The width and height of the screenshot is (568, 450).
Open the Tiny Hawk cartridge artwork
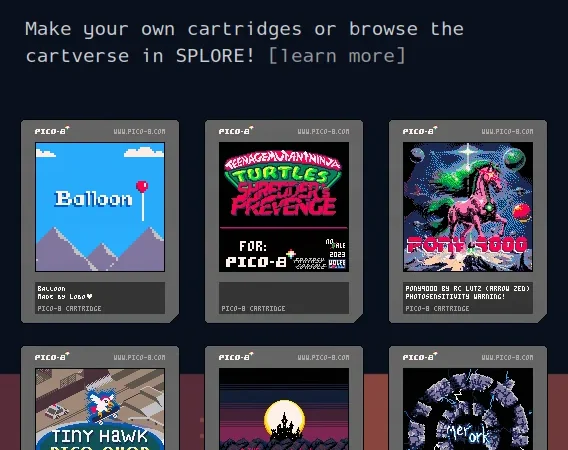pyautogui.click(x=100, y=409)
